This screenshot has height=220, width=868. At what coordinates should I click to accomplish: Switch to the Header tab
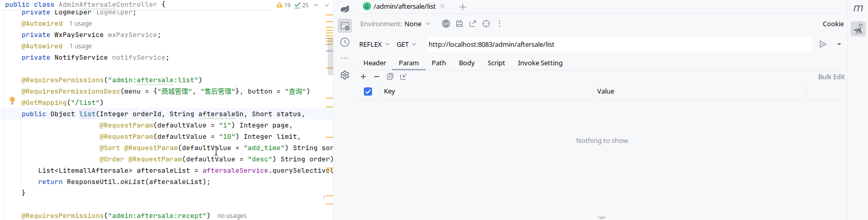pyautogui.click(x=375, y=63)
